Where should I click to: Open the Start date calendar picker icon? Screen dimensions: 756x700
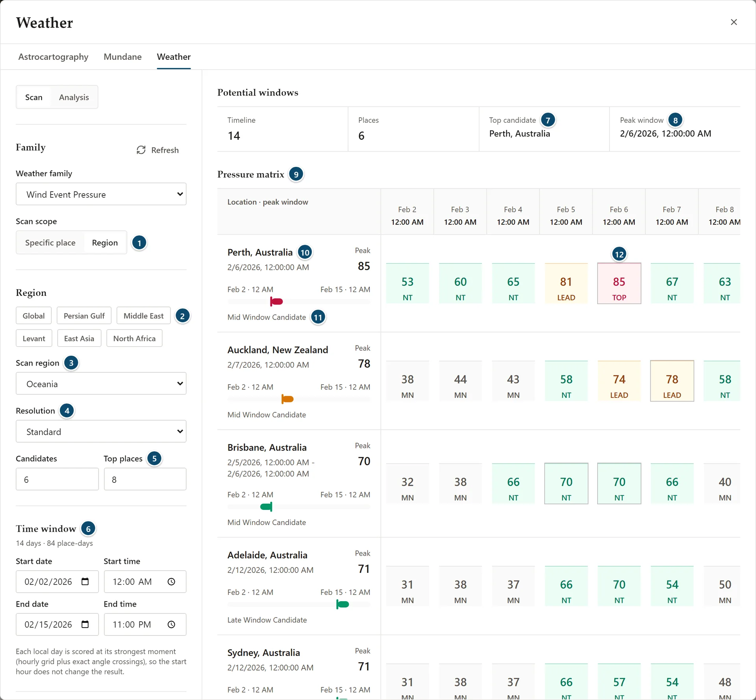coord(85,582)
